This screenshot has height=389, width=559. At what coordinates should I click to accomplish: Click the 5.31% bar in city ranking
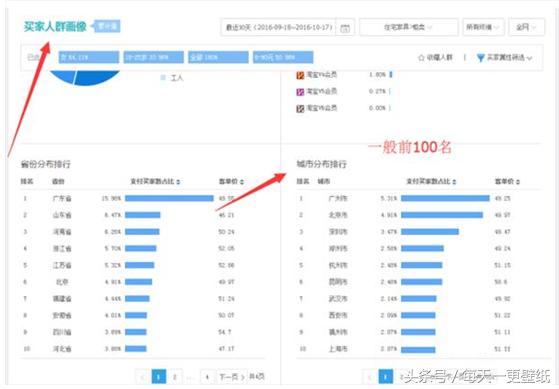tap(445, 198)
